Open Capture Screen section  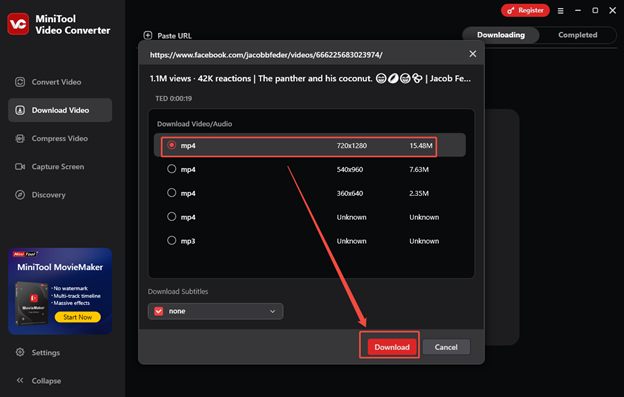[60, 167]
